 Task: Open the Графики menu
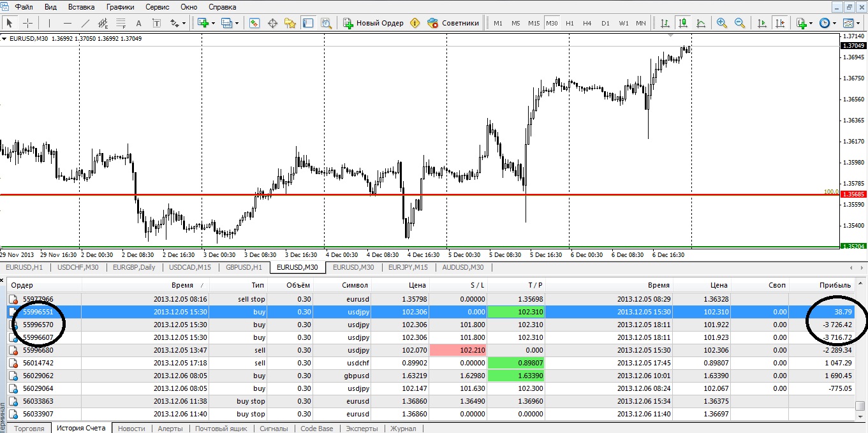(121, 7)
